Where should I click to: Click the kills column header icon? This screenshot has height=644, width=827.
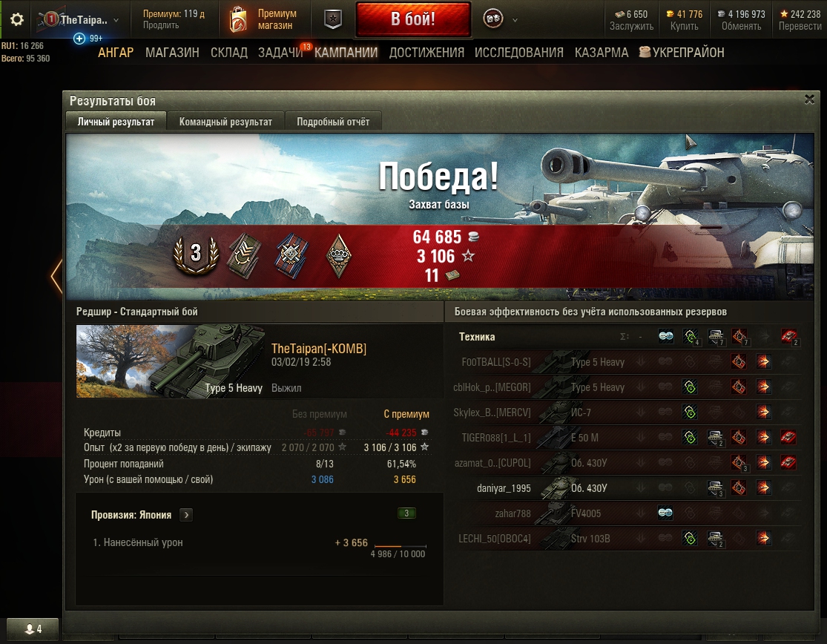point(789,336)
